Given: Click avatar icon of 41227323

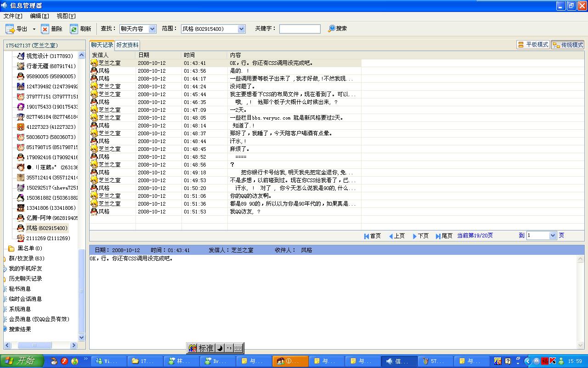Looking at the screenshot, I should coord(20,127).
